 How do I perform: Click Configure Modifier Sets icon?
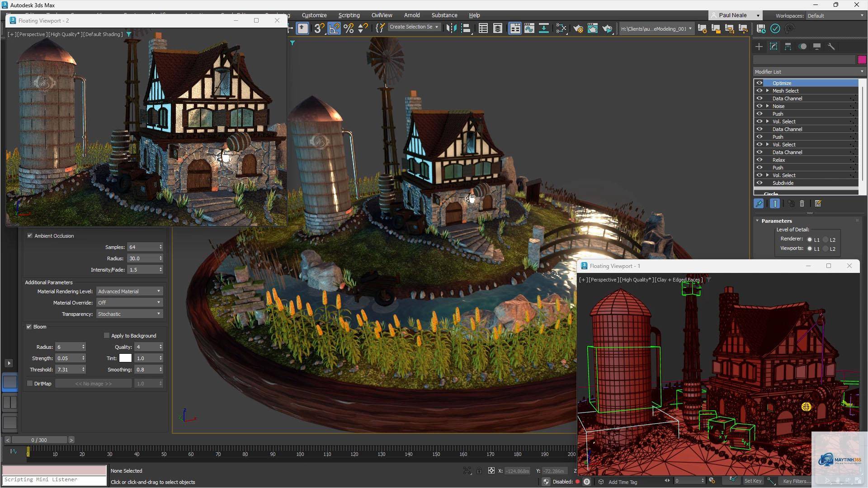click(818, 204)
